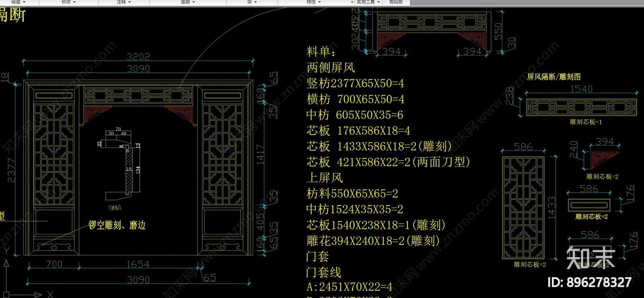Select the 2377 height dimension text
The image size is (644, 298).
click(x=12, y=170)
